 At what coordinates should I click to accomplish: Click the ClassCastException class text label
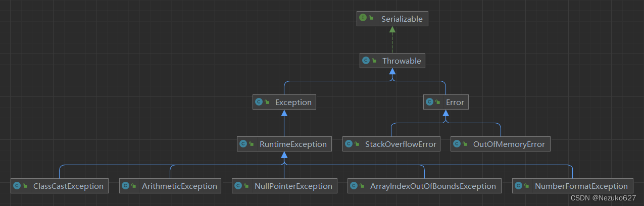coord(68,186)
